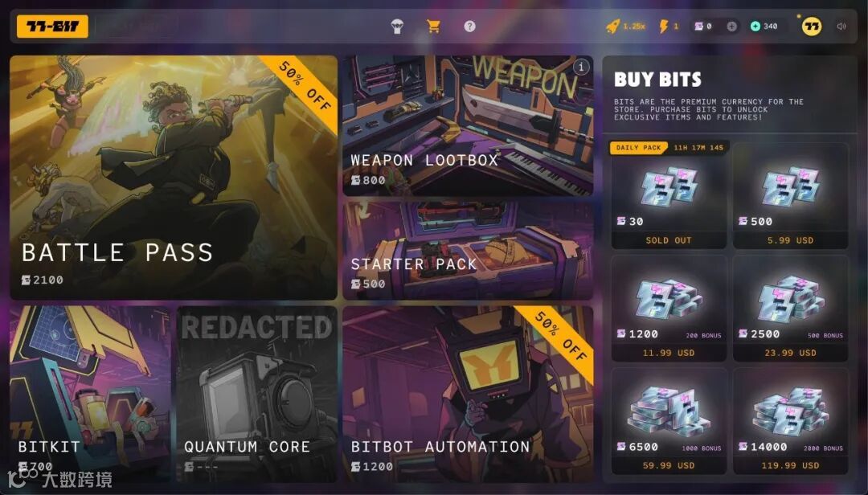Purchase the 14000 bits pack for 119.99 USD
Image resolution: width=868 pixels, height=495 pixels.
791,421
